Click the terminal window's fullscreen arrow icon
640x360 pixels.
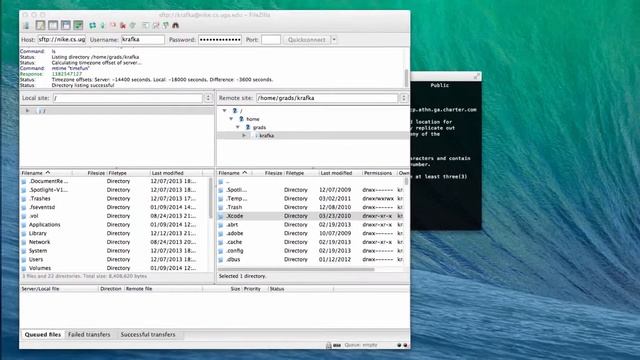tap(476, 76)
